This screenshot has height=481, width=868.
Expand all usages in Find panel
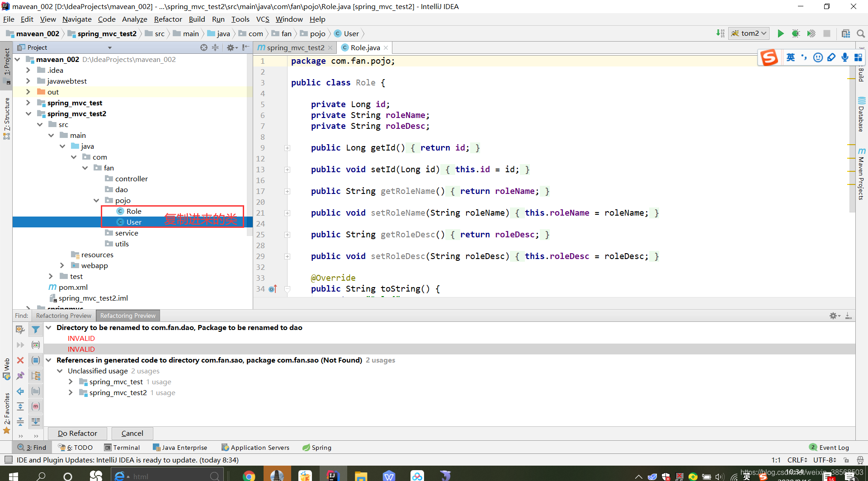(x=20, y=406)
